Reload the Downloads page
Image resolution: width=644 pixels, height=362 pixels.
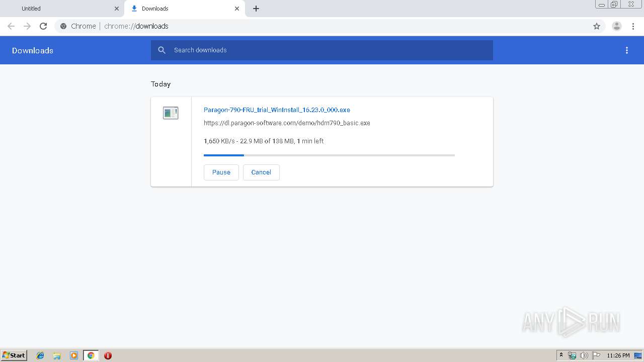point(43,26)
